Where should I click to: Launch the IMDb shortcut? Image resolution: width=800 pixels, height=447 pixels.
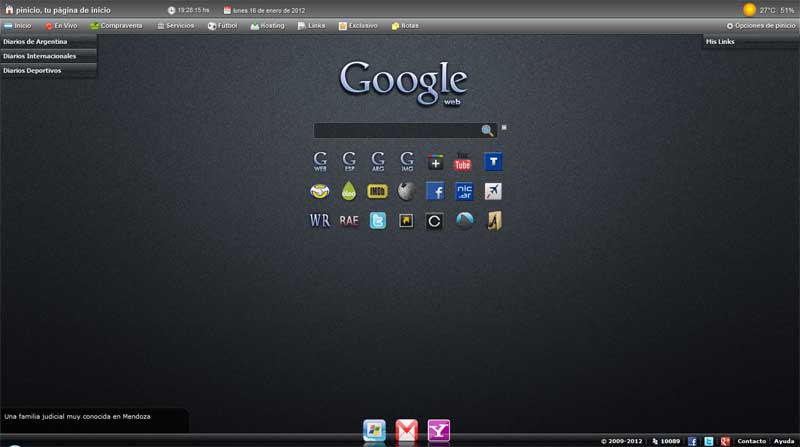[377, 191]
